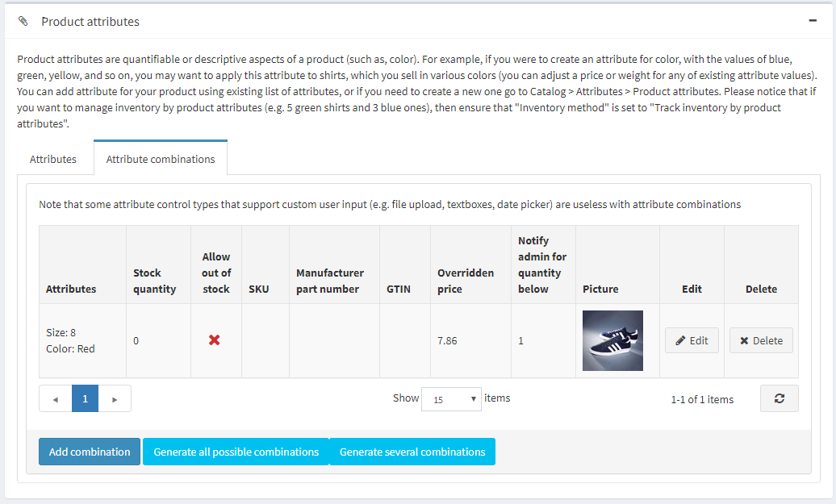
Task: Click the refresh icon to reload the grid
Action: coord(779,398)
